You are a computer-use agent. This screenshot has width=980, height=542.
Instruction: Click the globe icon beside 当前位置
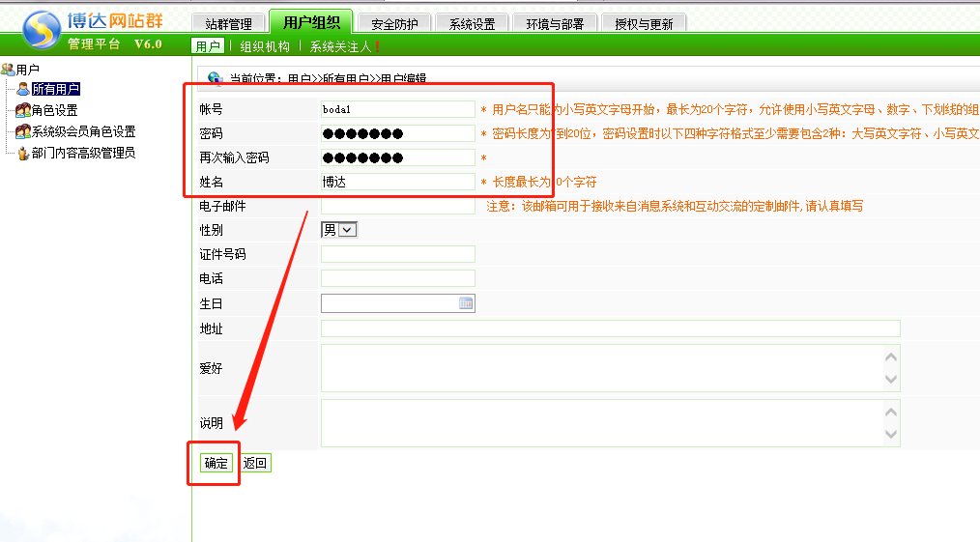coord(216,78)
